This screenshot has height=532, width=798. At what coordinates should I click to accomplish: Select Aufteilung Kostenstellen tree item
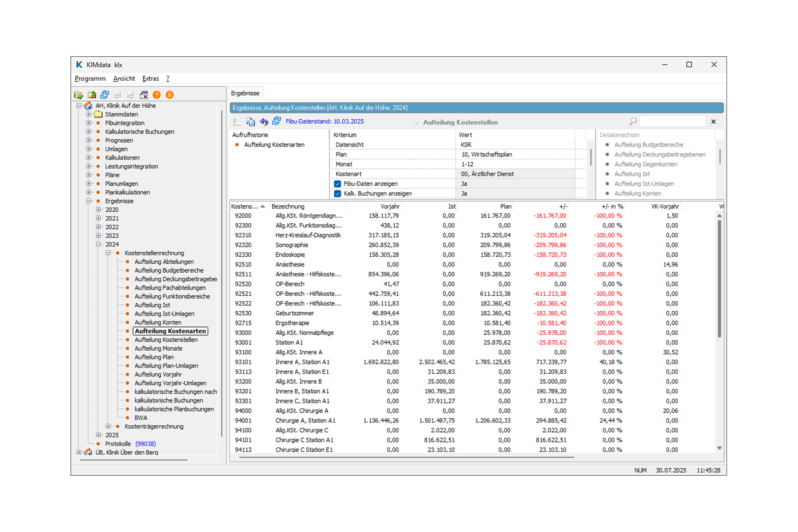click(166, 340)
